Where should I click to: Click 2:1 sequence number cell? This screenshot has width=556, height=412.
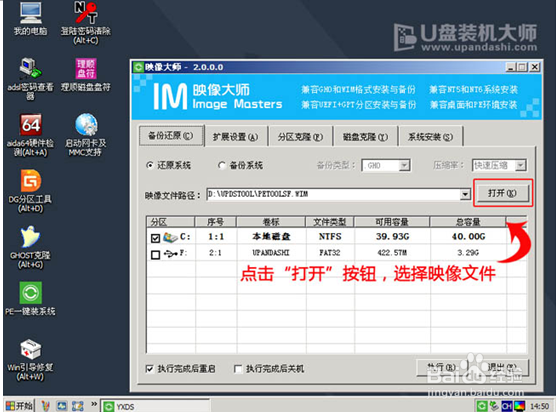pyautogui.click(x=215, y=253)
